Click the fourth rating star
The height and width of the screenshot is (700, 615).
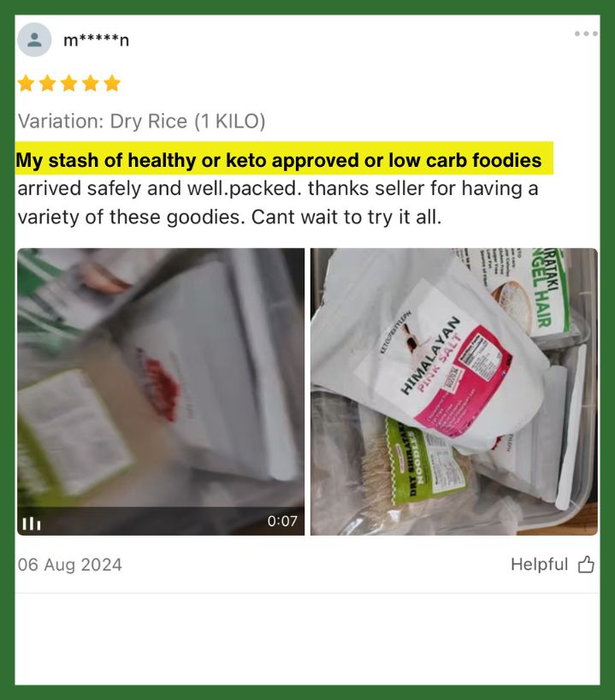tap(91, 84)
